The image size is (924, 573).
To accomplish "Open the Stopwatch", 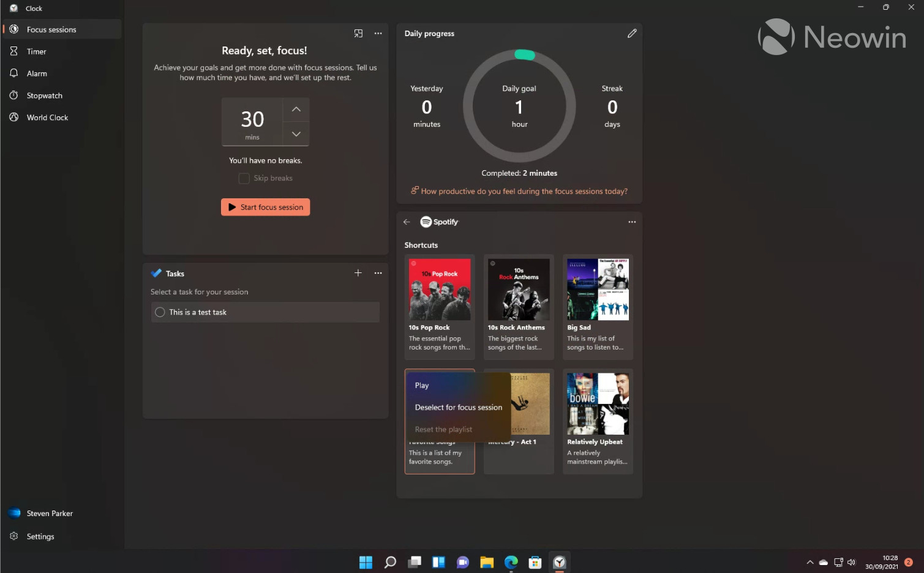I will [x=43, y=95].
